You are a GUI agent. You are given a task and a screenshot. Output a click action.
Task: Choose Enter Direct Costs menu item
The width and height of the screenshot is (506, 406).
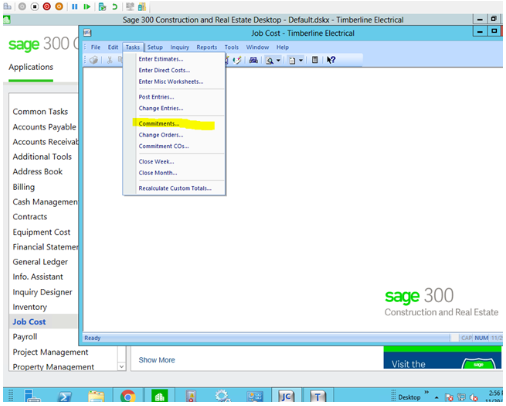164,70
